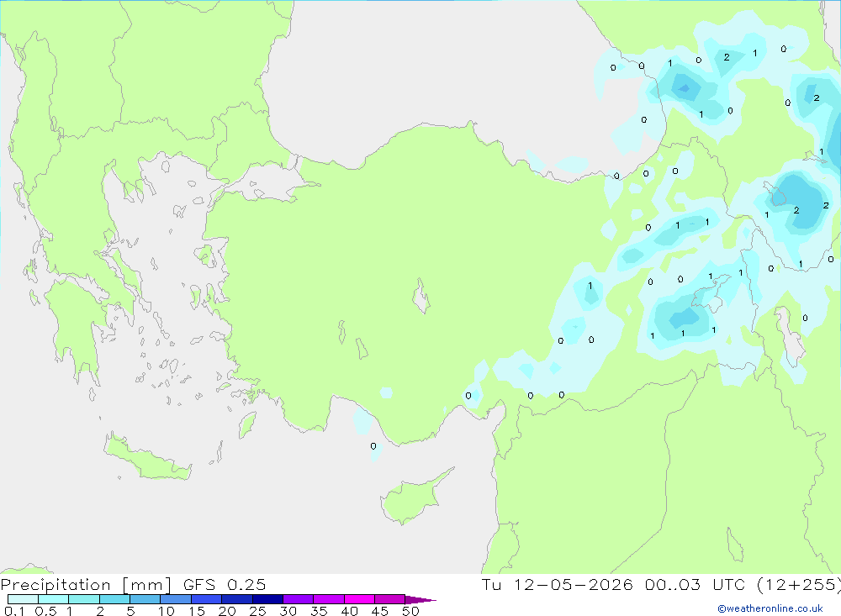Click the '40' legend scale label
The width and height of the screenshot is (841, 616).
coord(350,611)
